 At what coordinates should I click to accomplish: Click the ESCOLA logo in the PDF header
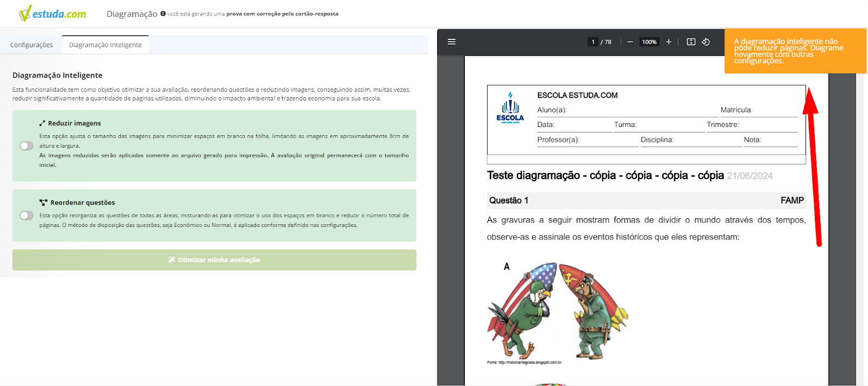[x=510, y=107]
